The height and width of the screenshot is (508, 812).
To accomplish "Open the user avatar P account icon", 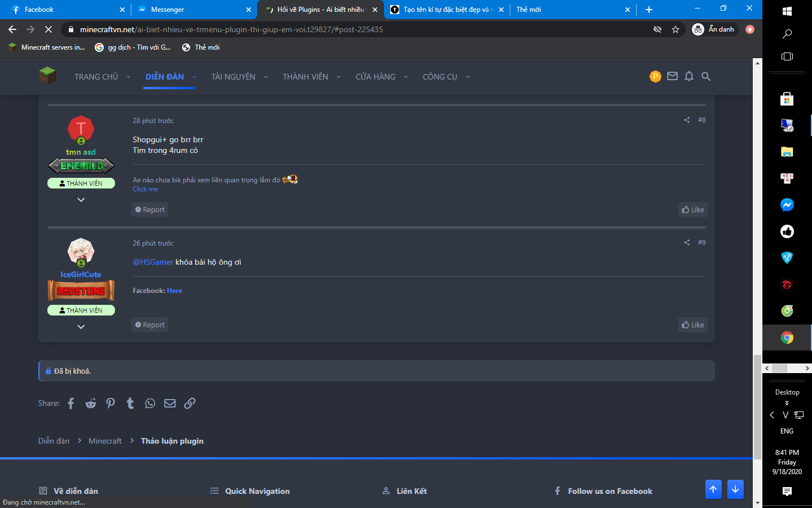I will [655, 76].
